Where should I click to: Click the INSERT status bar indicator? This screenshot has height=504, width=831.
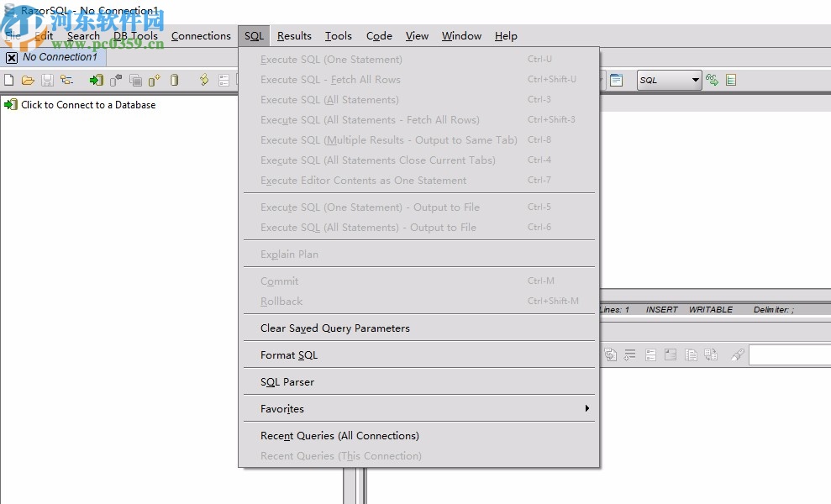tap(661, 309)
